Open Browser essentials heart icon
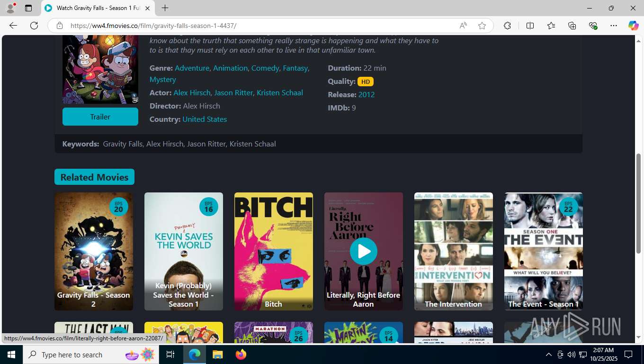 [x=593, y=26]
